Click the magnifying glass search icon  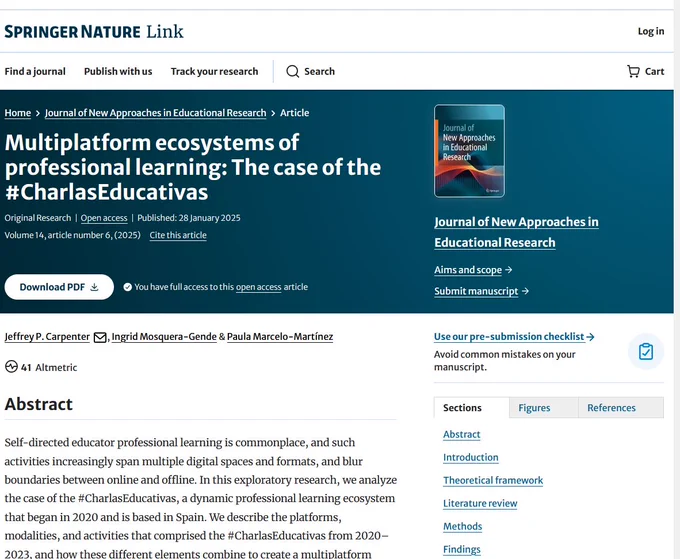[293, 71]
